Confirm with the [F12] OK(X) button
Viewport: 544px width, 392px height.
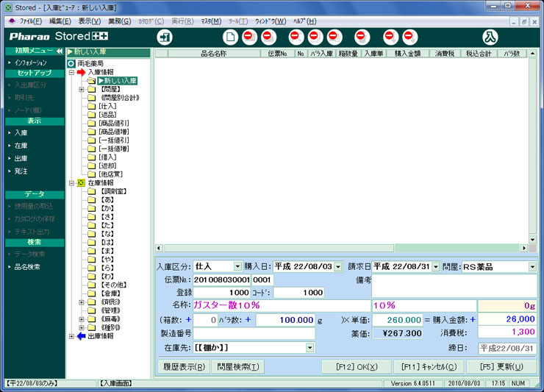(357, 367)
